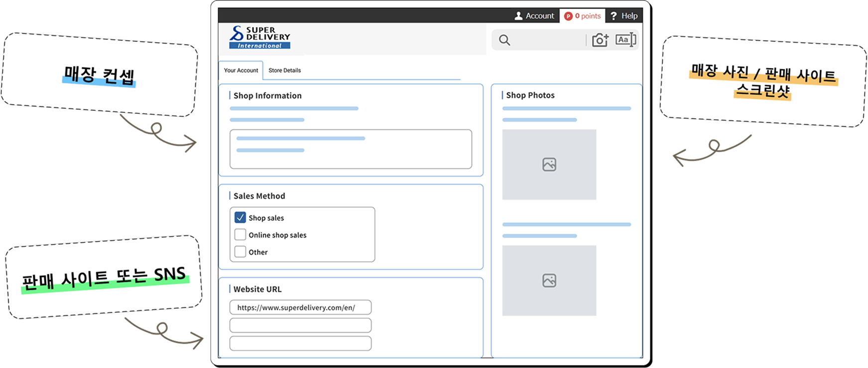Click the Help question mark icon
Image resolution: width=868 pixels, height=368 pixels.
[x=614, y=16]
